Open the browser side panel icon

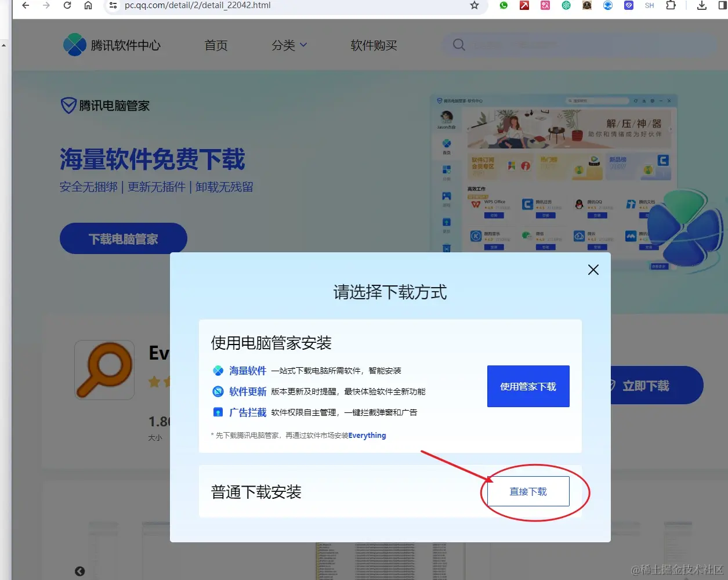(x=723, y=5)
